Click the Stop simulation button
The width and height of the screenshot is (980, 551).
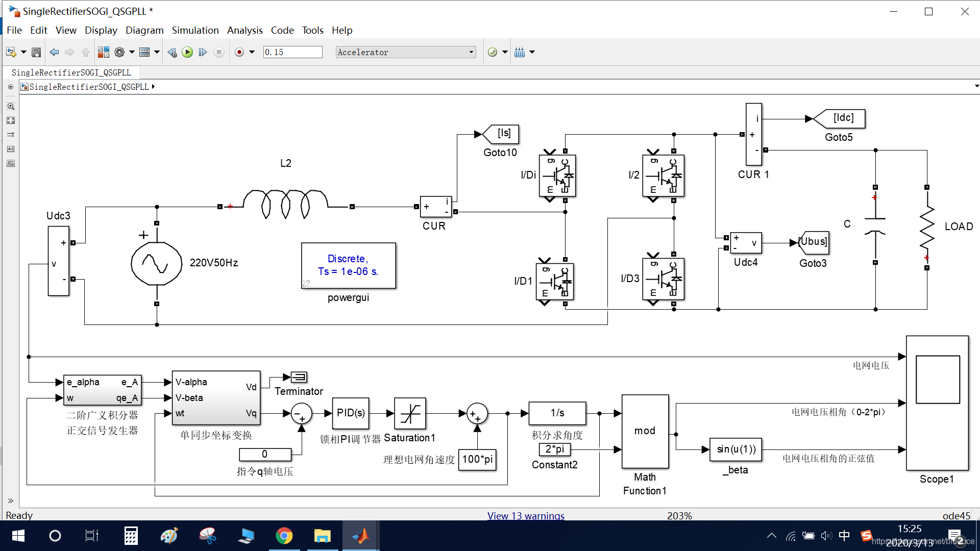pos(219,52)
